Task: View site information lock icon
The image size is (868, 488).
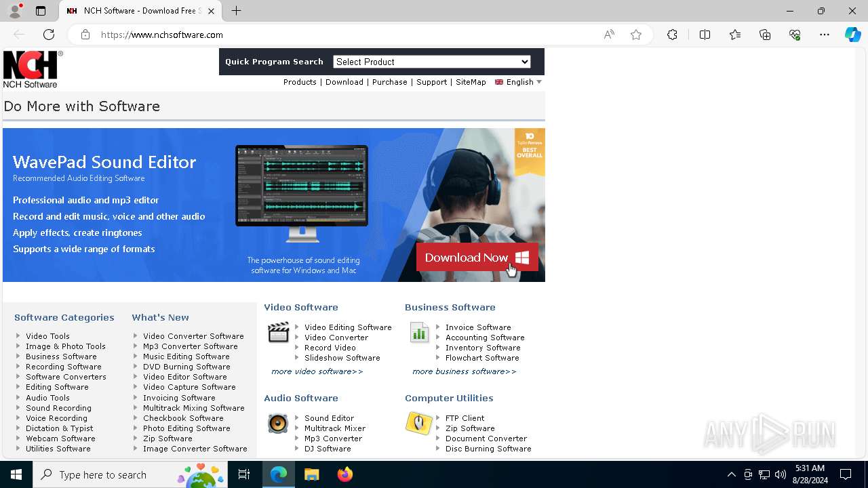Action: coord(85,35)
